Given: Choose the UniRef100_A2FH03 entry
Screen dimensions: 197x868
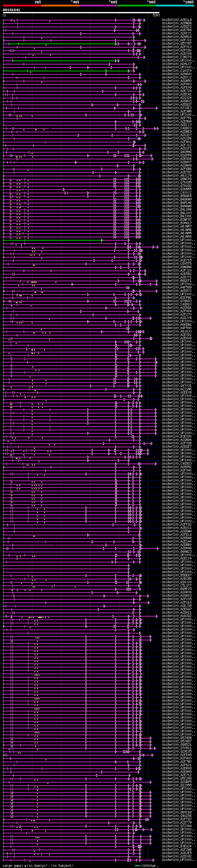Looking at the screenshot, I should click(177, 84).
